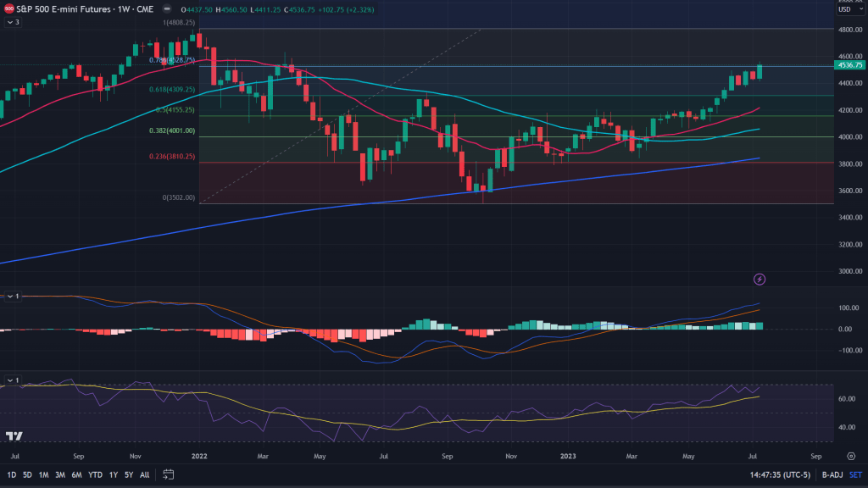Click the purple lightning bolt icon
Image resolution: width=868 pixels, height=488 pixels.
[759, 279]
